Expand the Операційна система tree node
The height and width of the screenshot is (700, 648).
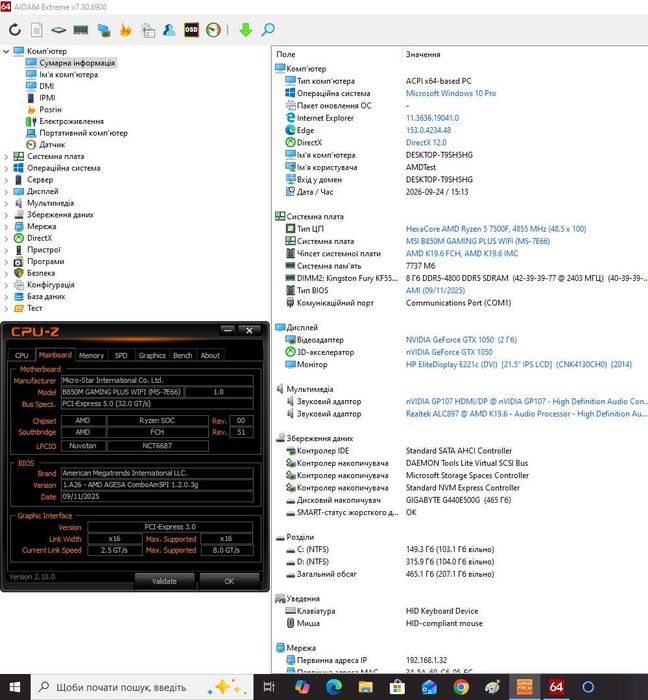point(6,168)
